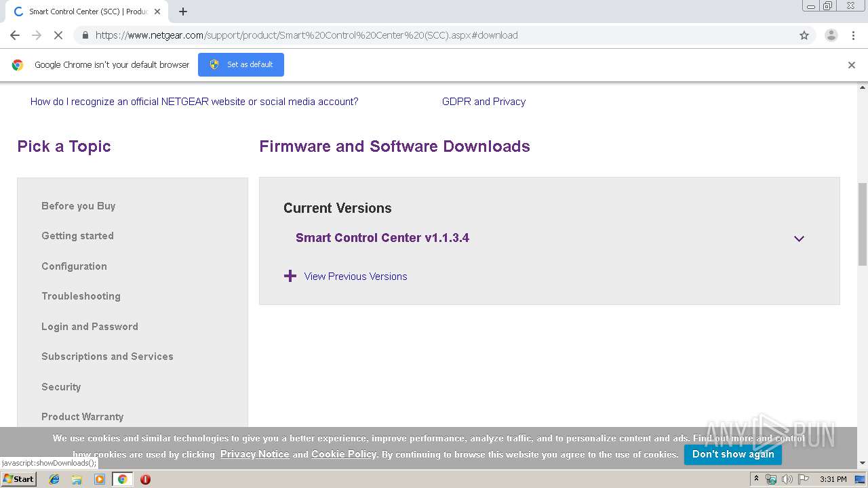Dismiss the default browser notification bar
The image size is (868, 488).
(852, 65)
